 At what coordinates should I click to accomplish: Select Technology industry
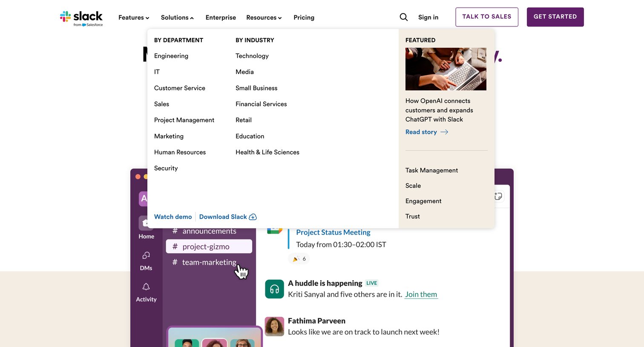click(252, 56)
